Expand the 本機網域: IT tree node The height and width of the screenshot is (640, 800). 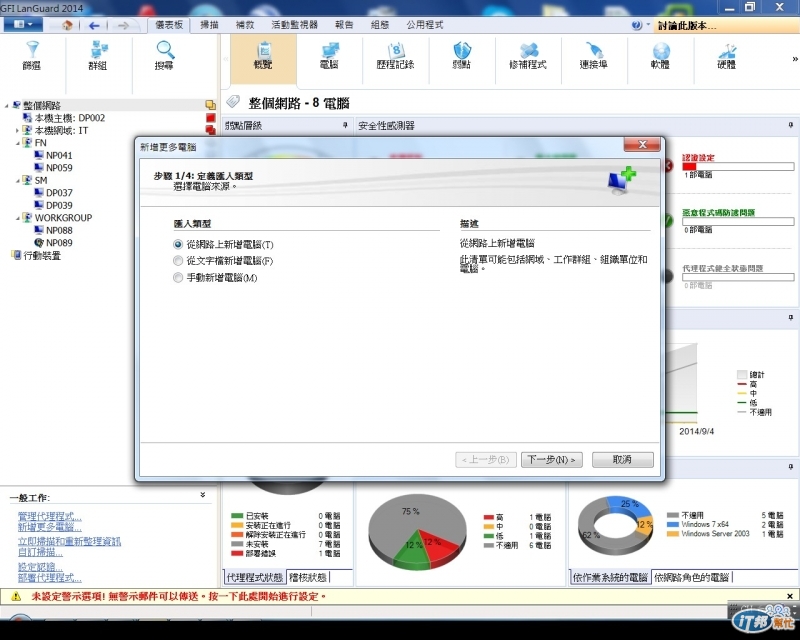pos(17,131)
